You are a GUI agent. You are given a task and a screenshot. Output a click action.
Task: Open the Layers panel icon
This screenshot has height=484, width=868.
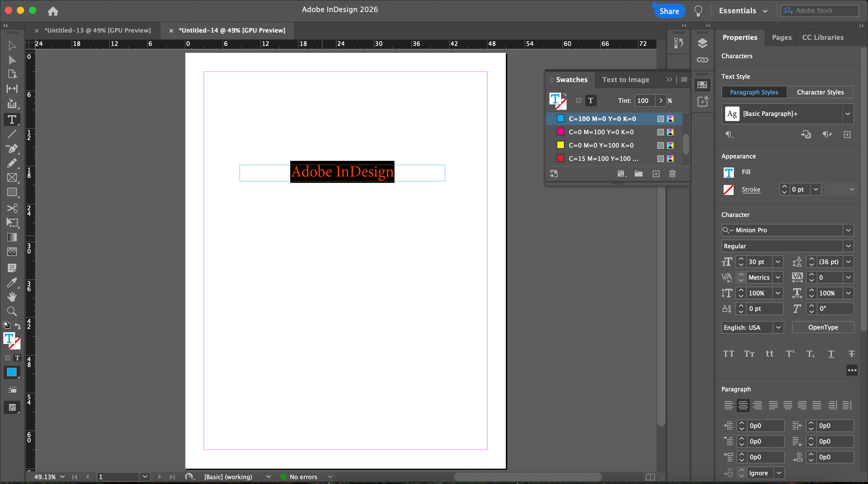[702, 43]
